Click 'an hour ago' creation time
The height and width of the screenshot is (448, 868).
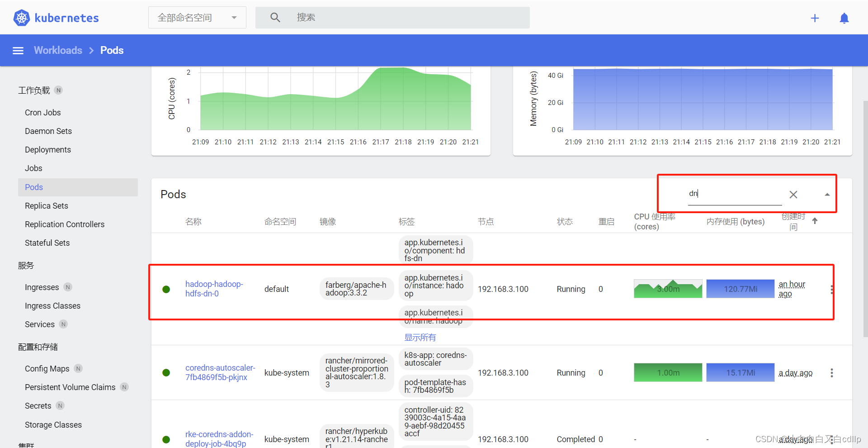(792, 289)
